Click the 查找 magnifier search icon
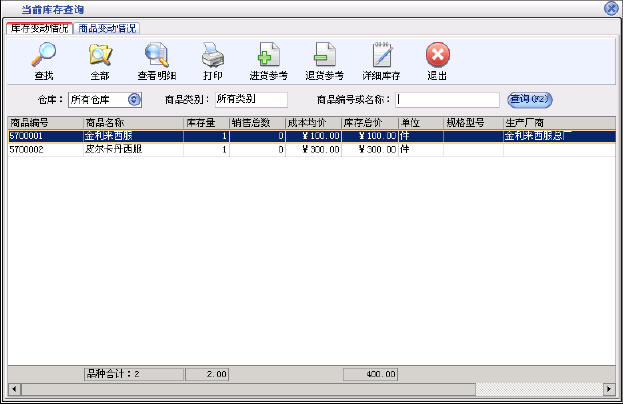623x404 pixels. (x=44, y=55)
